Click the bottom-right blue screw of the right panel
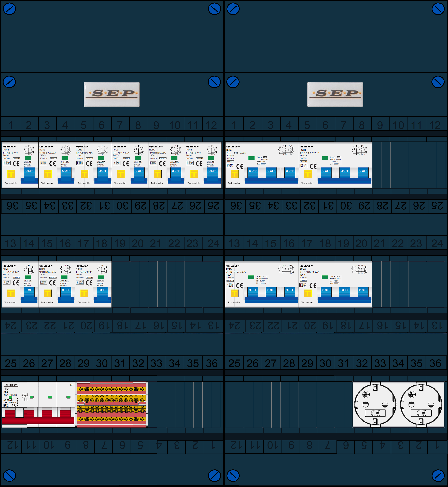448x487 pixels. (x=438, y=476)
